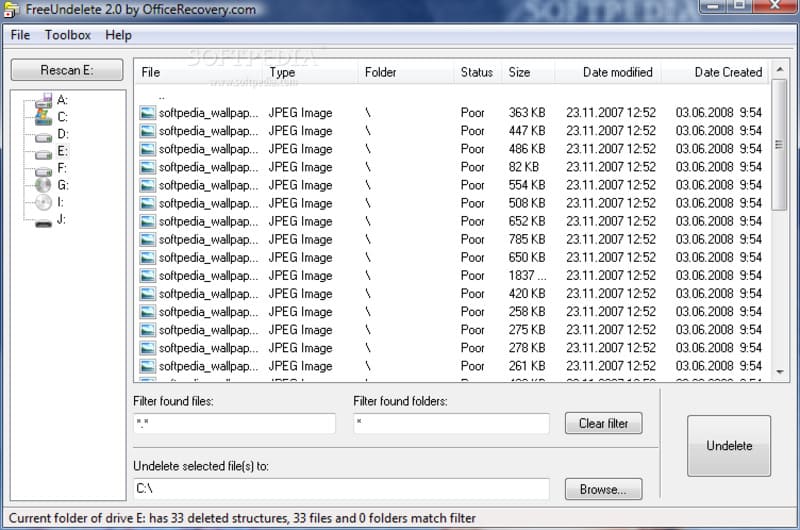Click JPEG icon of the 363 KB file

[148, 113]
